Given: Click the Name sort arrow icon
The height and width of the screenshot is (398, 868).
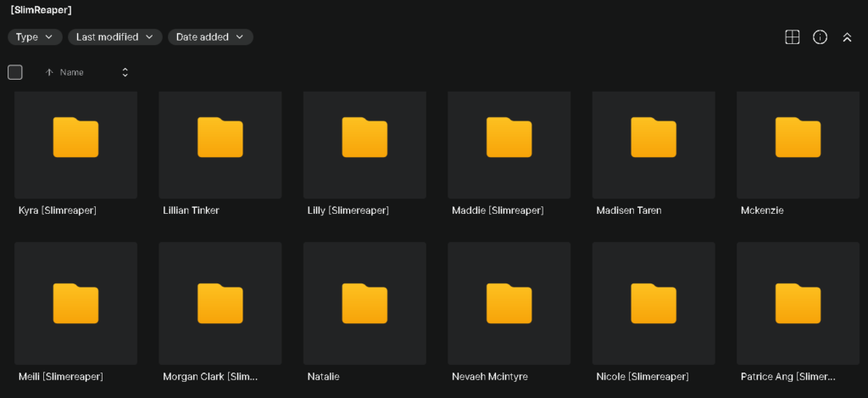Looking at the screenshot, I should 48,72.
